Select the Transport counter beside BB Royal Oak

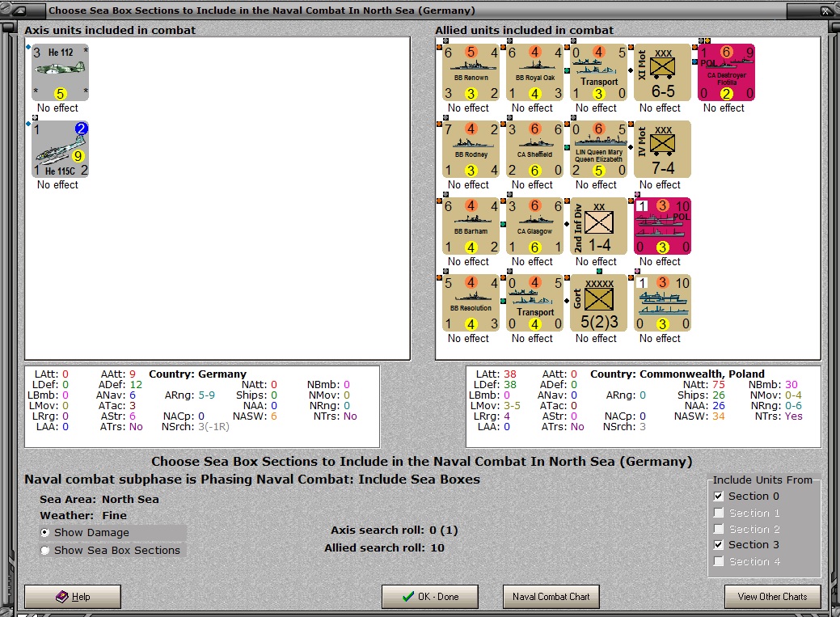598,72
